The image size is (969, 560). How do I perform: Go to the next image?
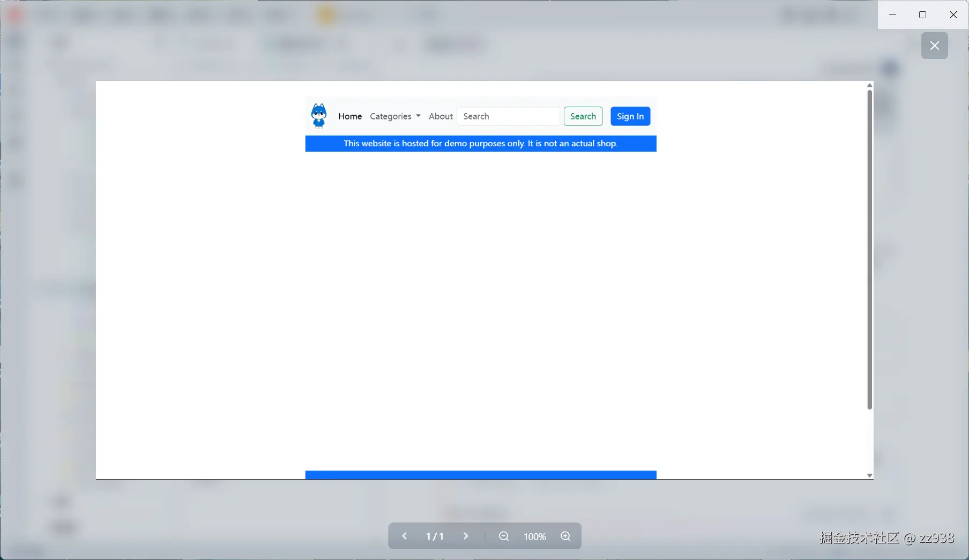tap(466, 536)
